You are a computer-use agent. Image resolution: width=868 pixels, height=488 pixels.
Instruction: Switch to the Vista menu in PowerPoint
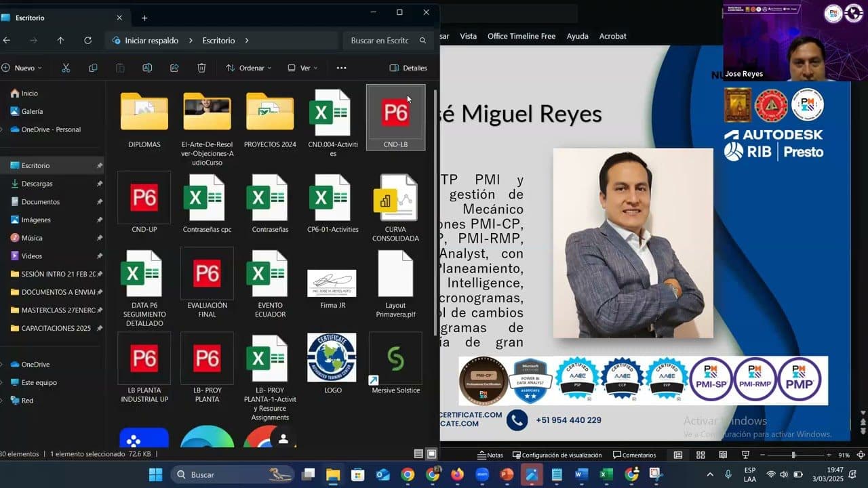click(x=468, y=36)
